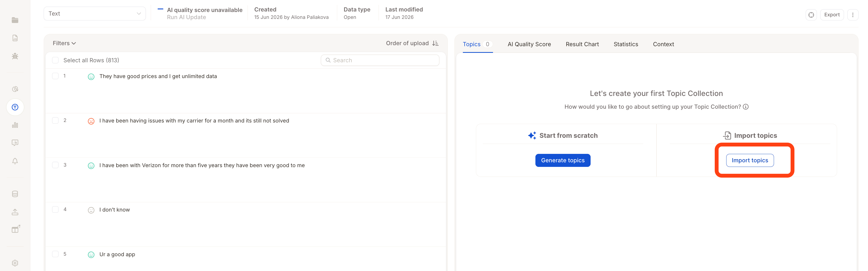Screen dimensions: 868x271
Task: Tick the Select all Rows checkbox
Action: [x=55, y=60]
